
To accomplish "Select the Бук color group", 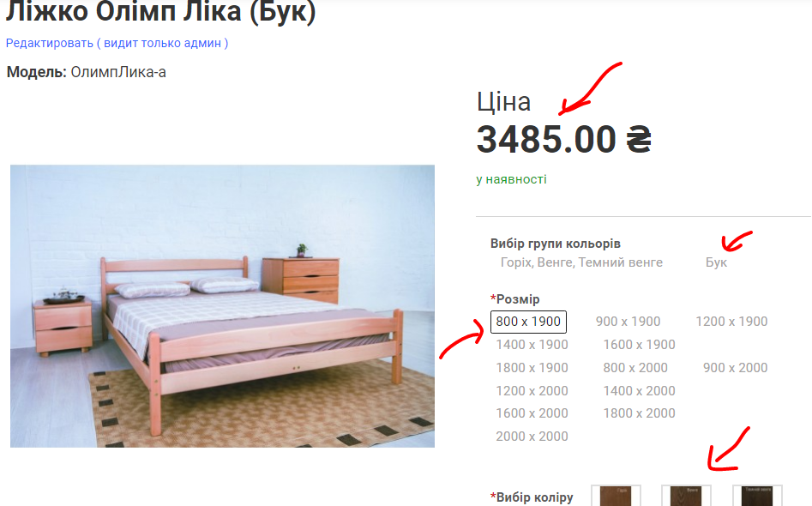I will pos(716,262).
